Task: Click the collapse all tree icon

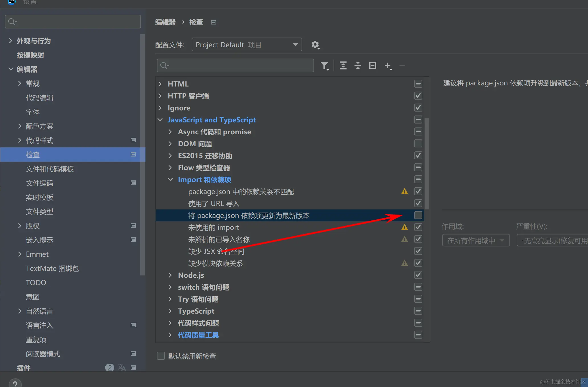Action: (358, 66)
